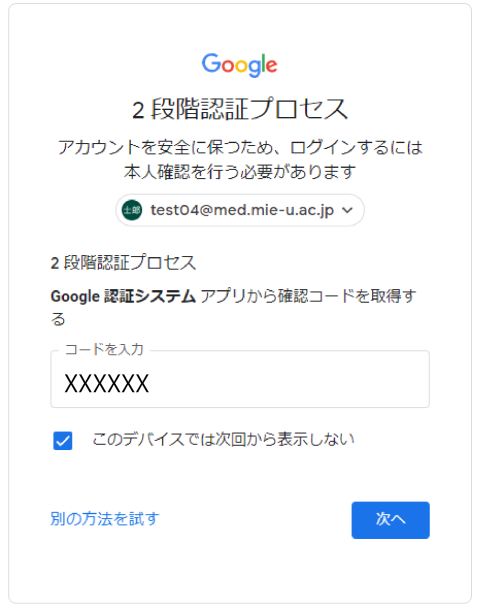Click the XXXXXX text in the code box
This screenshot has height=606, width=483.
107,384
